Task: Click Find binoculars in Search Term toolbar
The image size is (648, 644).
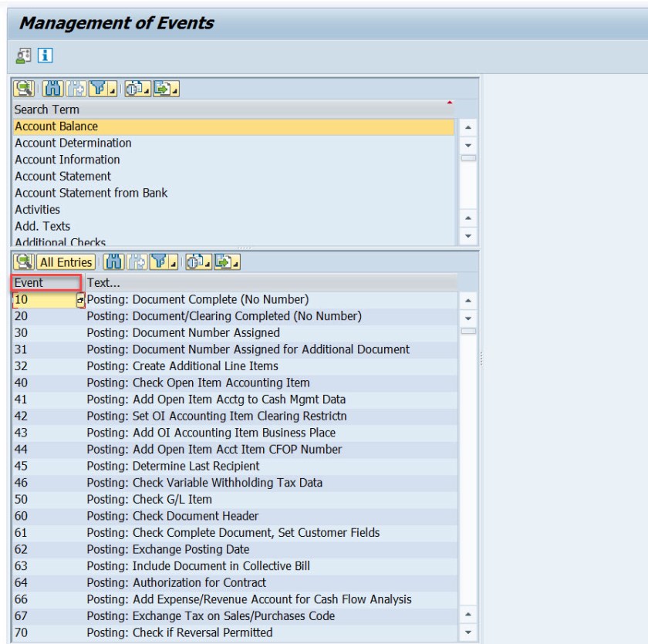Action: [x=52, y=89]
